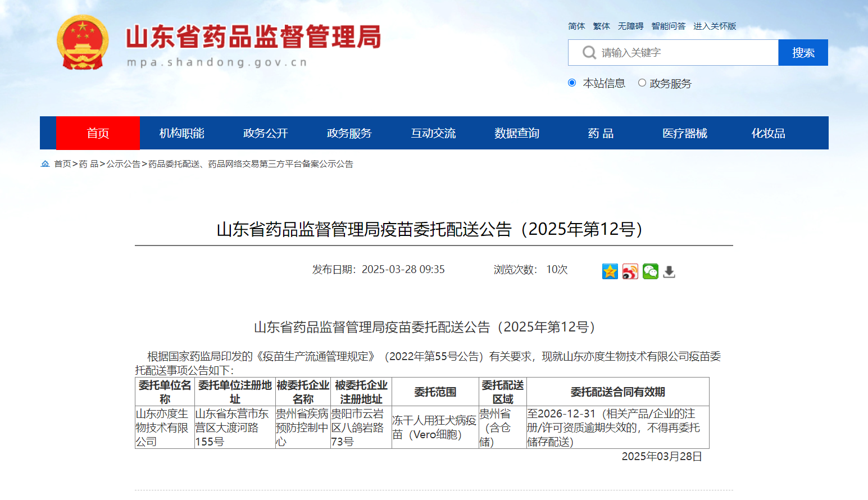Click table header 被委托企业注册地址
The image size is (868, 500).
pos(361,392)
